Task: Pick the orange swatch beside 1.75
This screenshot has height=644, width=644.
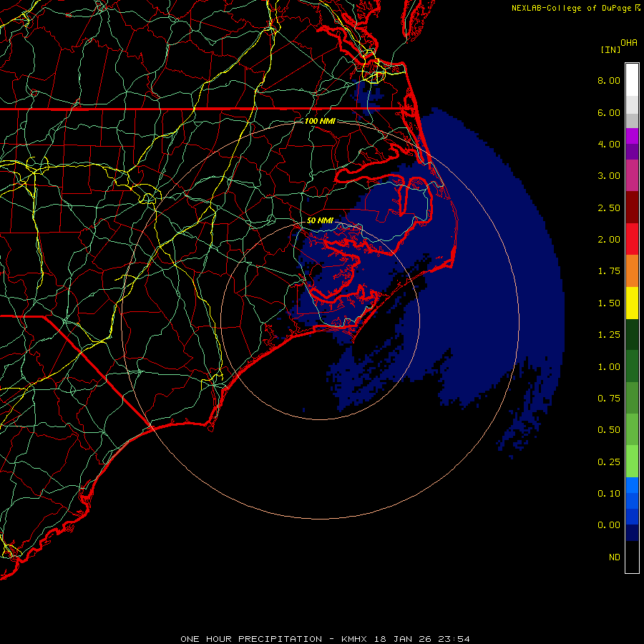Action: (632, 271)
